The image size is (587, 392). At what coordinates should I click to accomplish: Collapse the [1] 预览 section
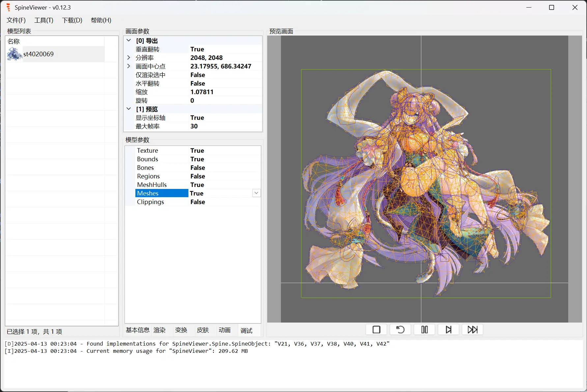[129, 109]
